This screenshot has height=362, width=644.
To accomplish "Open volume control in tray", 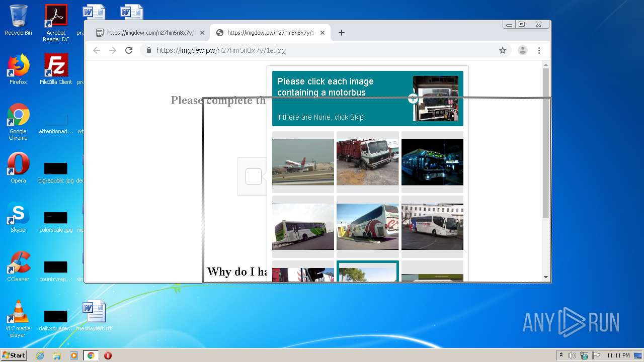I will coord(572,355).
